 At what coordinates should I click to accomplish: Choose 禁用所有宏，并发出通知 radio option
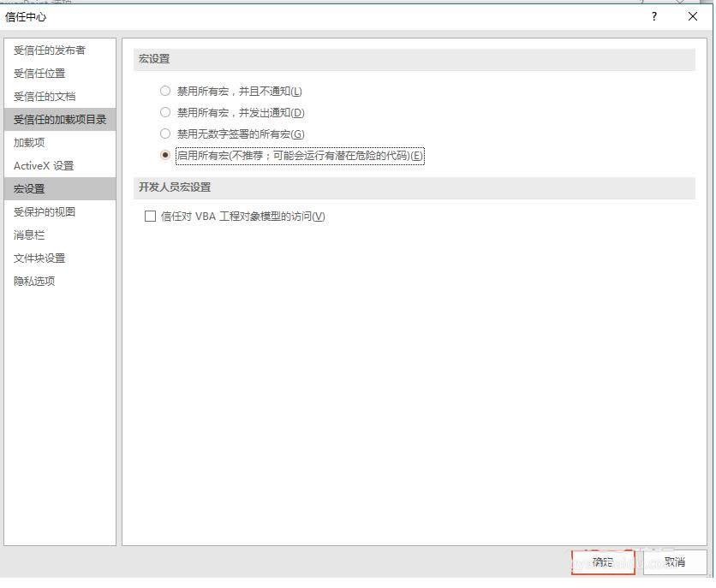coord(165,112)
